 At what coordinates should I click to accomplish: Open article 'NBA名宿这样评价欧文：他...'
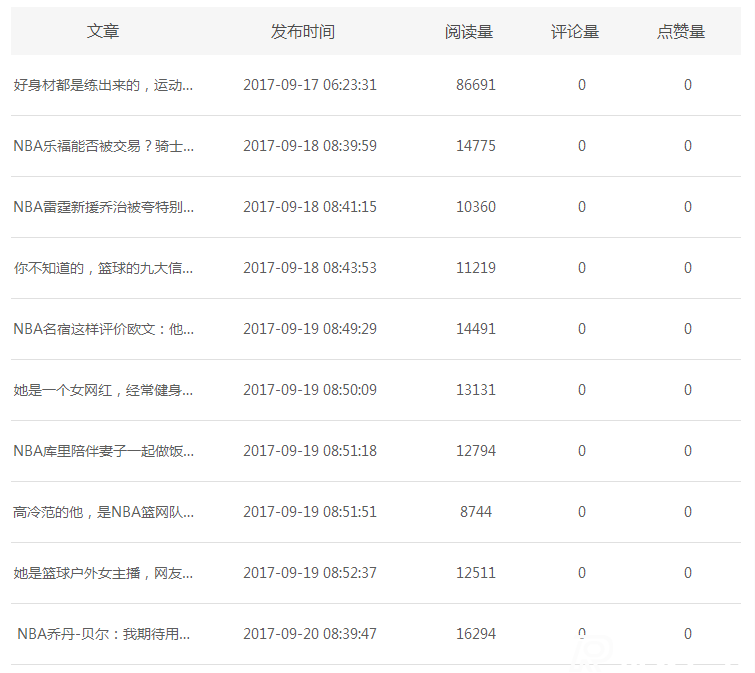click(103, 329)
